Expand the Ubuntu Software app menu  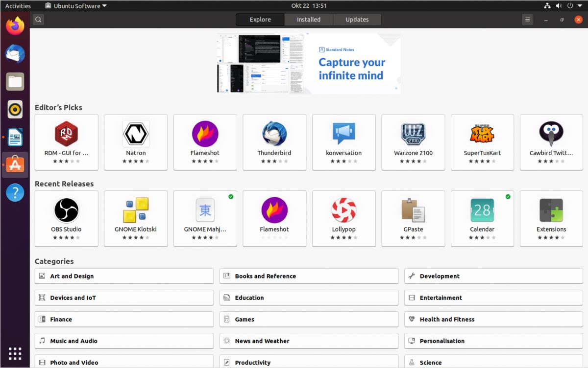click(x=76, y=6)
